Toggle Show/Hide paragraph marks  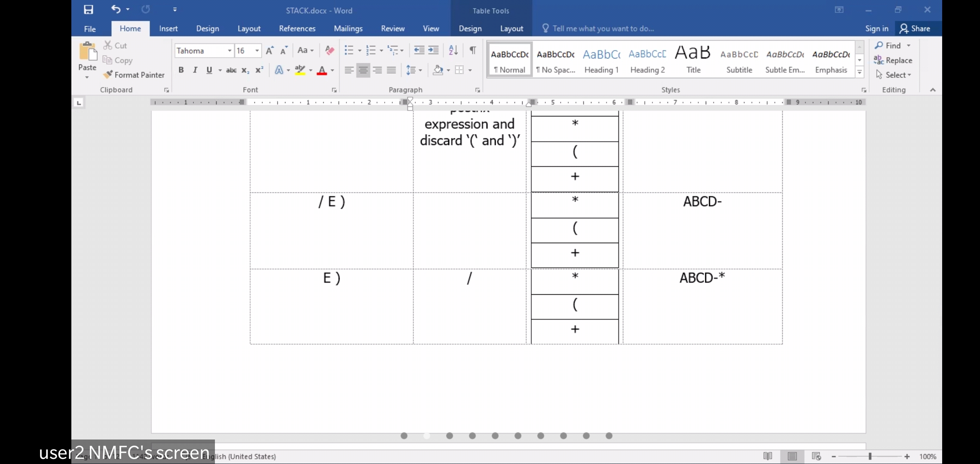coord(472,50)
